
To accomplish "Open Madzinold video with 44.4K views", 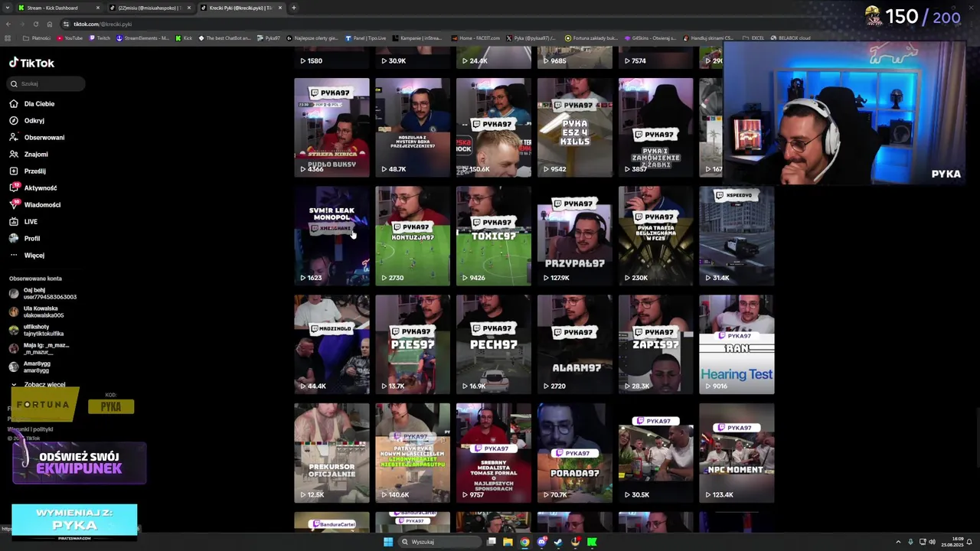I will point(332,344).
